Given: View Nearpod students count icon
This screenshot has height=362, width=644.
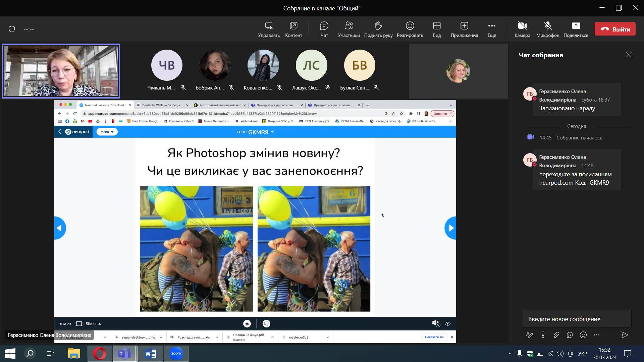Looking at the screenshot, I should pos(436,323).
